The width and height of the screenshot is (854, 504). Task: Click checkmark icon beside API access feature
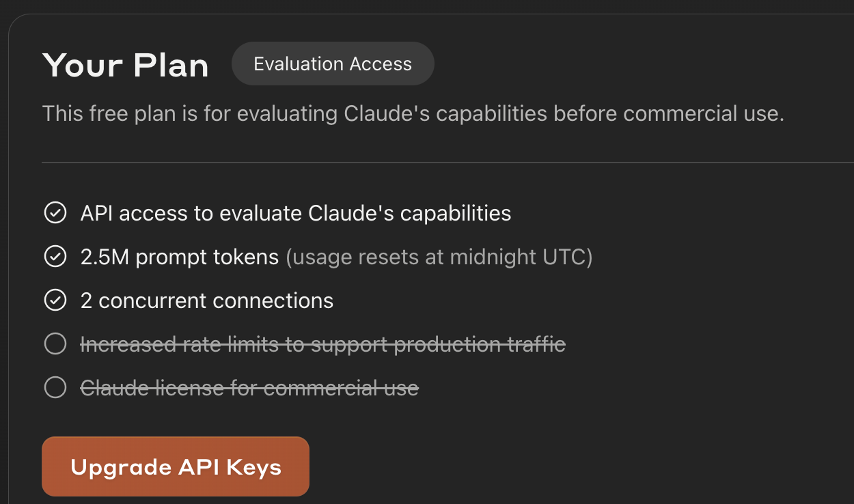[55, 213]
